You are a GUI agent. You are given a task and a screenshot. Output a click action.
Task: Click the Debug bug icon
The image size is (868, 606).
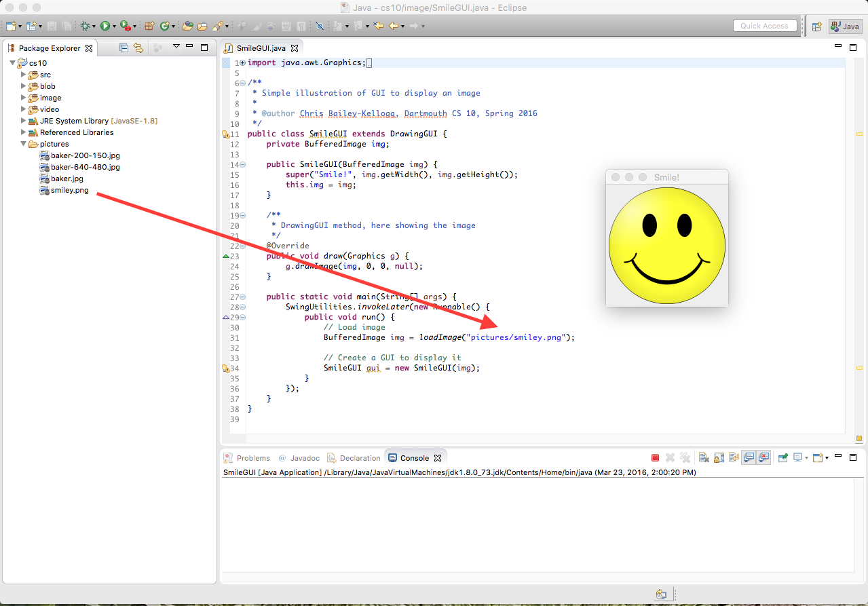coord(85,26)
